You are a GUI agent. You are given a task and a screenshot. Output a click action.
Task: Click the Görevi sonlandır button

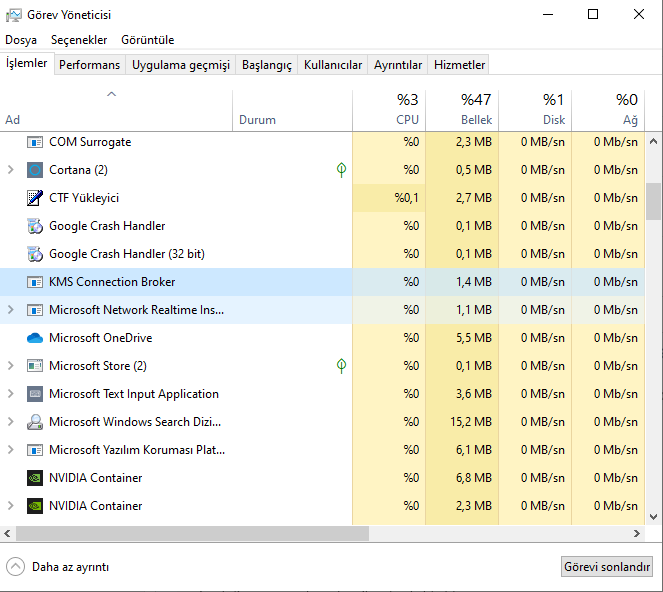click(x=607, y=566)
